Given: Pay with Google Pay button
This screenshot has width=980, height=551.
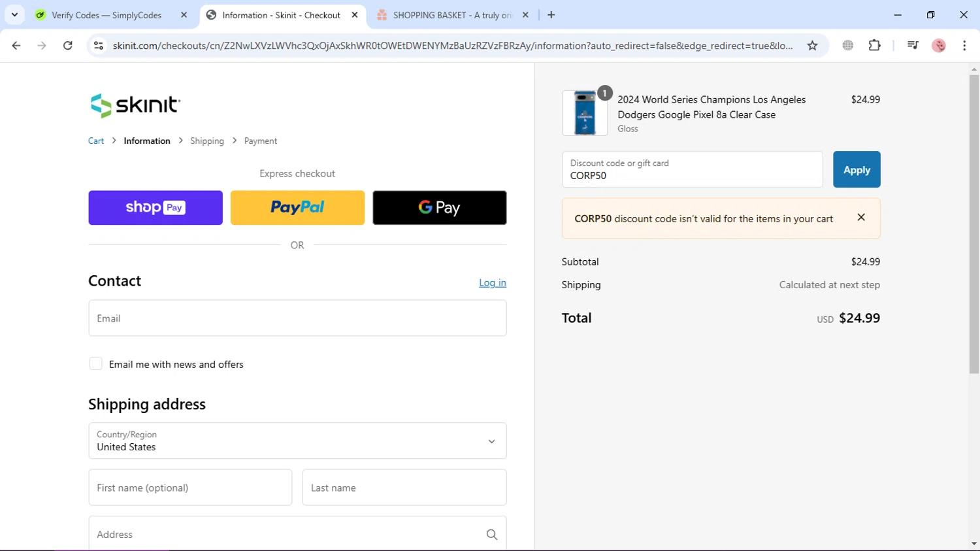Looking at the screenshot, I should click(440, 208).
